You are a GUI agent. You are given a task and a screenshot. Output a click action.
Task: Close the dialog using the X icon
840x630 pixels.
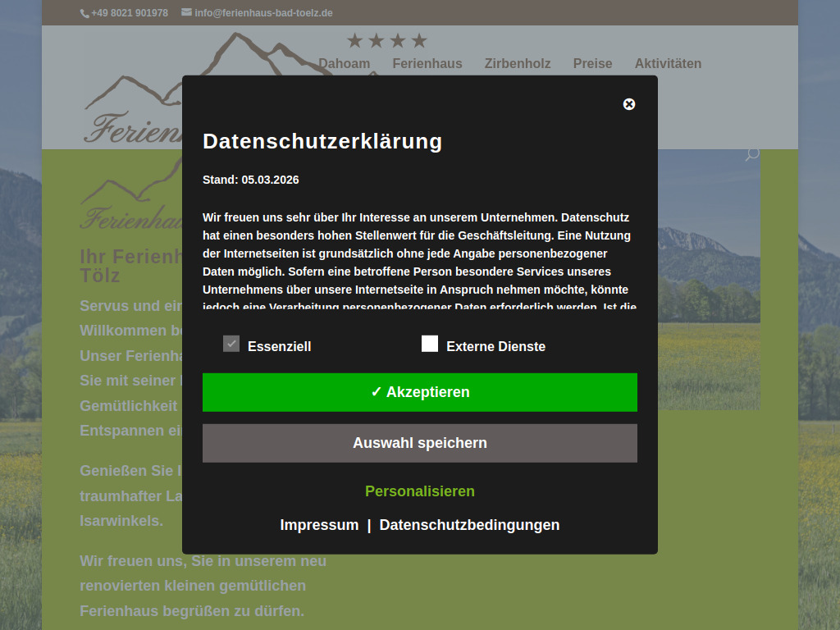629,104
